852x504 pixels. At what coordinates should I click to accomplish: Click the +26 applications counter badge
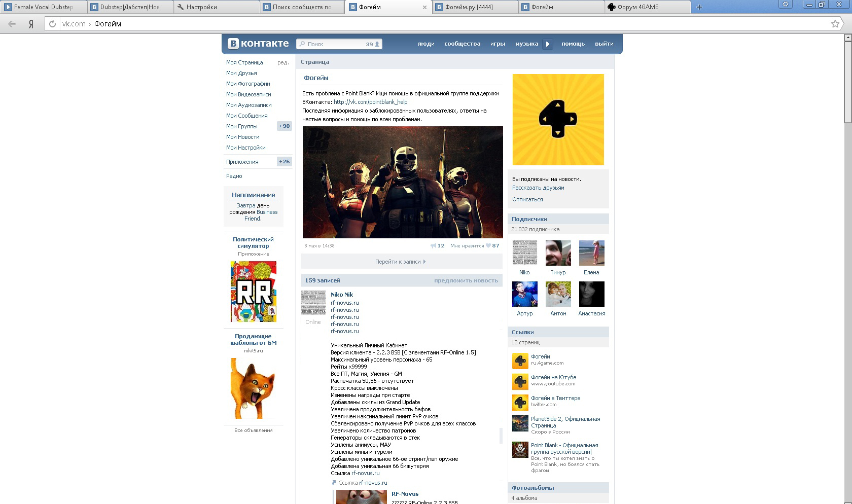point(285,162)
